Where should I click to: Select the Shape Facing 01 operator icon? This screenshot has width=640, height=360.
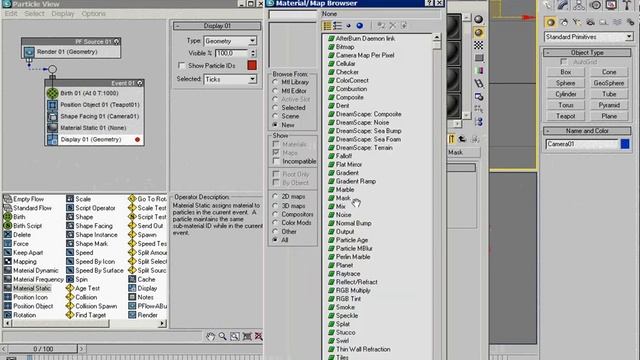pyautogui.click(x=52, y=116)
